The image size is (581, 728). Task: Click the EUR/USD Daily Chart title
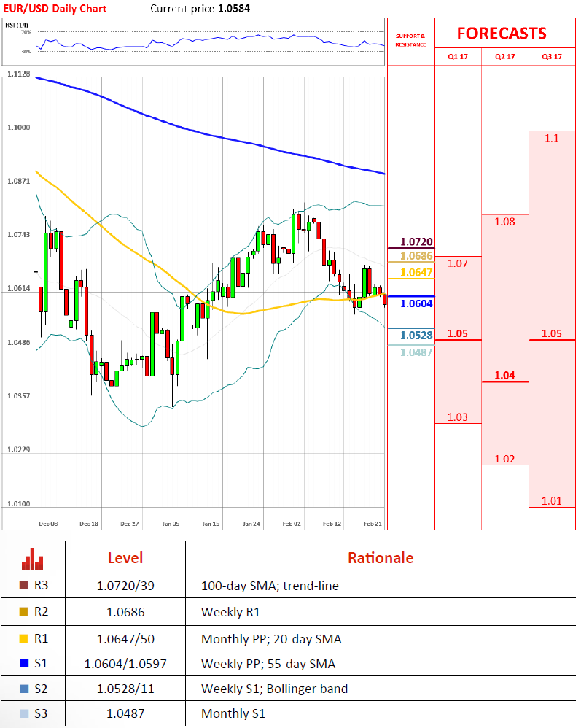55,9
